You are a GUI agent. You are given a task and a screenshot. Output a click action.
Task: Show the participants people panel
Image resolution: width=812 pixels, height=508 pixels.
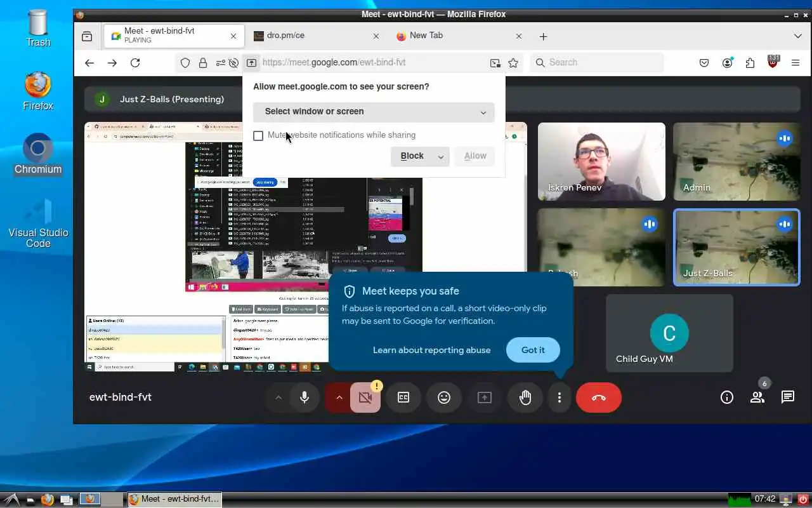[757, 398]
